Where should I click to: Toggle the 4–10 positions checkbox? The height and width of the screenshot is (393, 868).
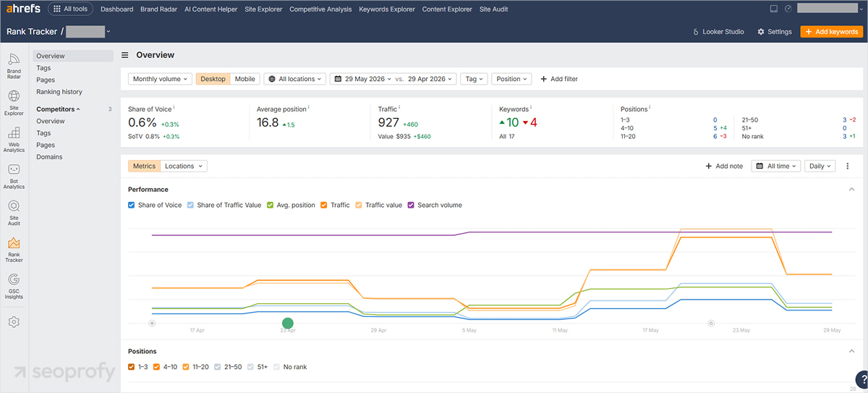(158, 367)
